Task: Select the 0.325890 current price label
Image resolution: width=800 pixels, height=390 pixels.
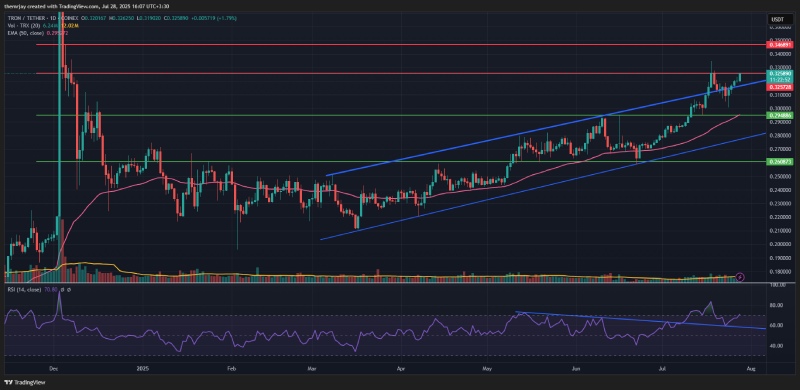Action: pos(781,74)
